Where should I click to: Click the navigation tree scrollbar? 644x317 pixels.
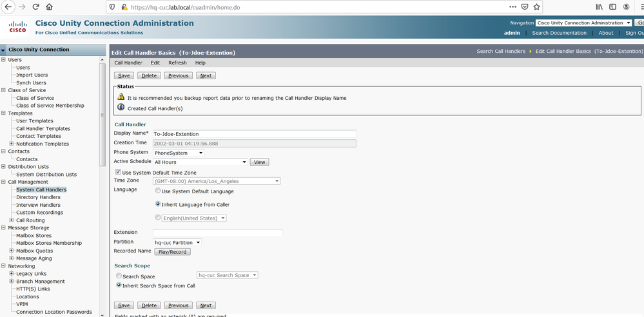[102, 115]
